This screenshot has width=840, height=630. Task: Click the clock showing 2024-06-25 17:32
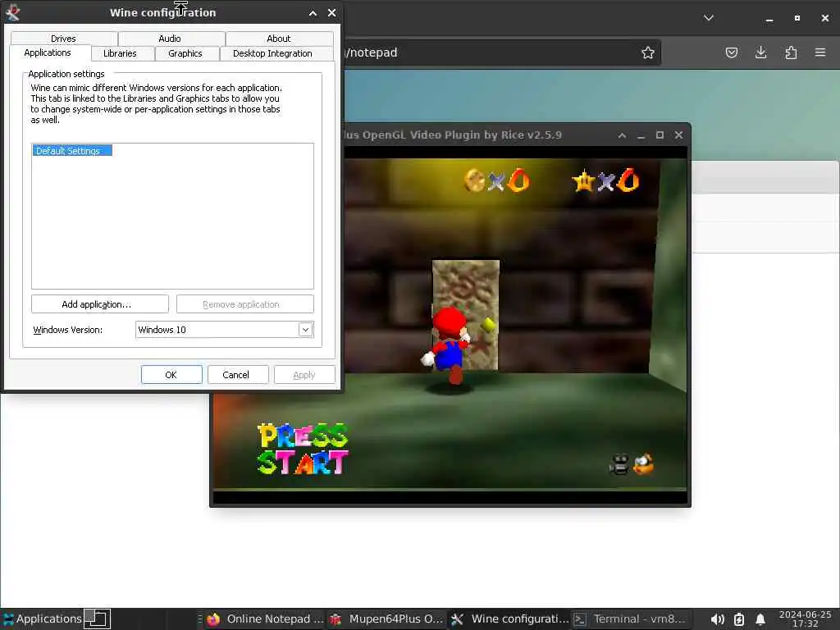click(806, 619)
